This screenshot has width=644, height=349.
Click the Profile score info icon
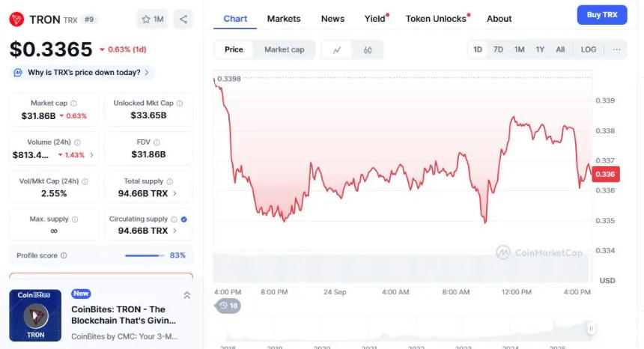click(64, 255)
